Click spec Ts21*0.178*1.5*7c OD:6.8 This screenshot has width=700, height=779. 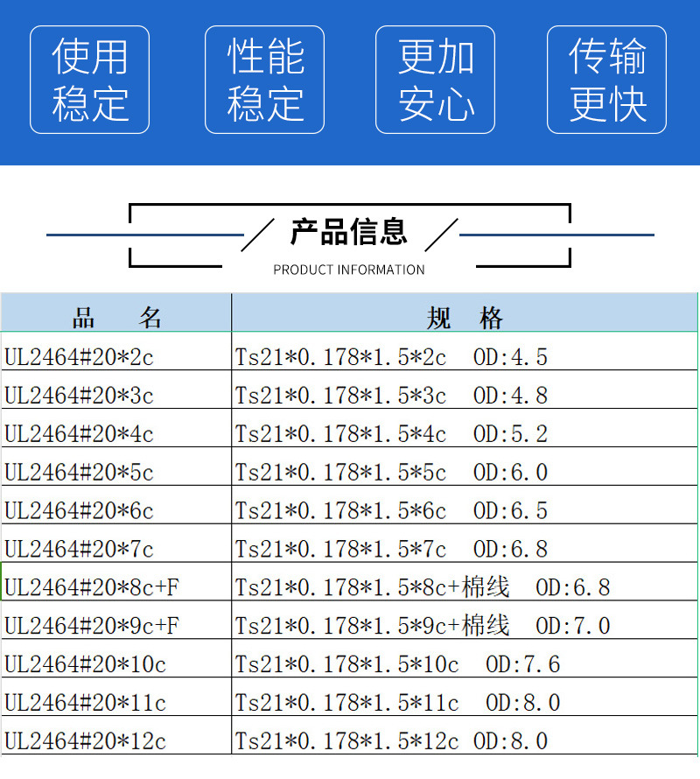[465, 543]
